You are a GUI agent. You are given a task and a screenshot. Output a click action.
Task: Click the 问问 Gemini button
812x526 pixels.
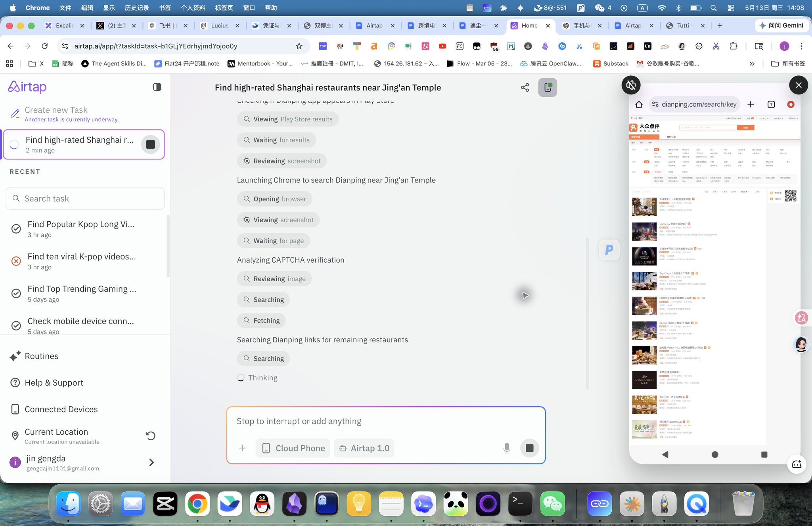click(781, 25)
